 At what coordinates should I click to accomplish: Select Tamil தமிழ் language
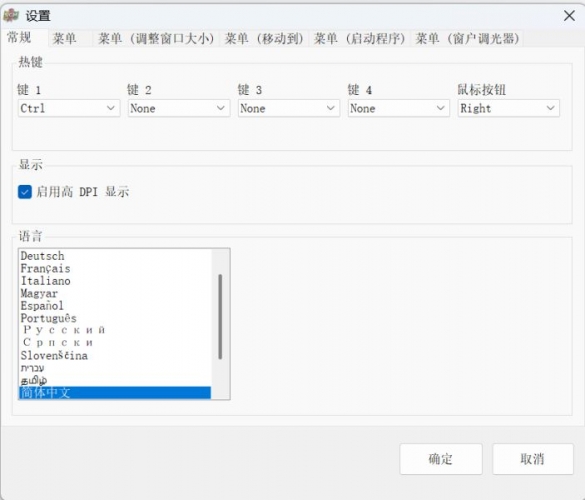click(x=115, y=380)
